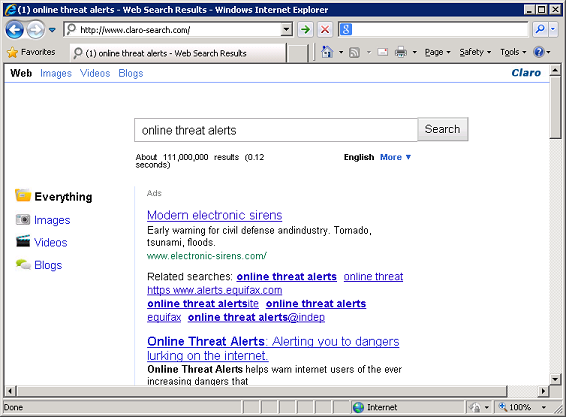Click the Internet zone globe icon
This screenshot has width=566, height=417.
[x=358, y=407]
